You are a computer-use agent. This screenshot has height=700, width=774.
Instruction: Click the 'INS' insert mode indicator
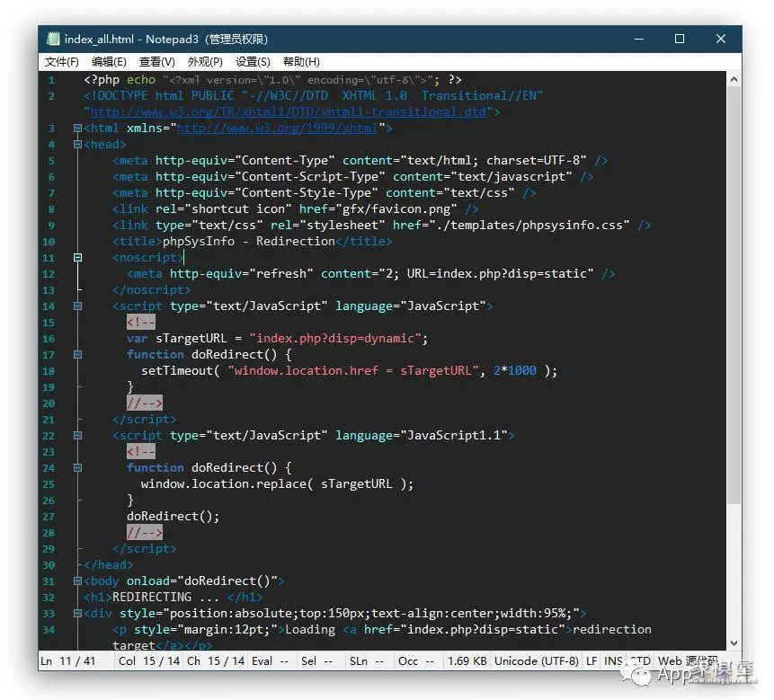click(x=614, y=661)
